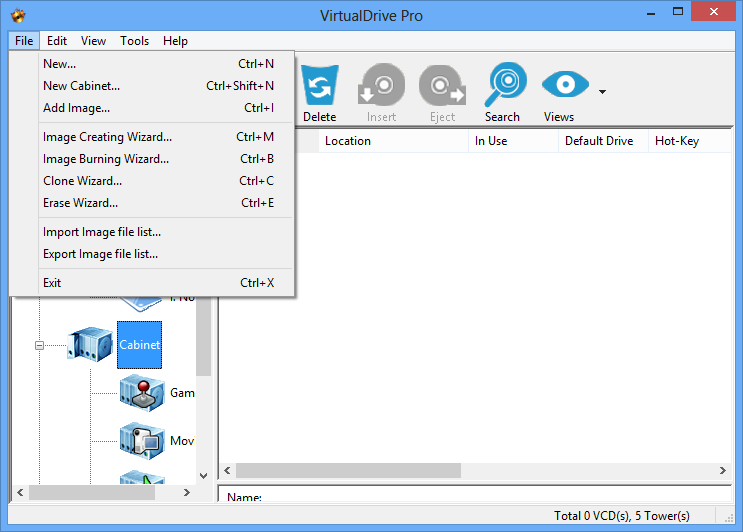Launch Image Creating Wizard...
This screenshot has width=743, height=532.
(x=152, y=136)
